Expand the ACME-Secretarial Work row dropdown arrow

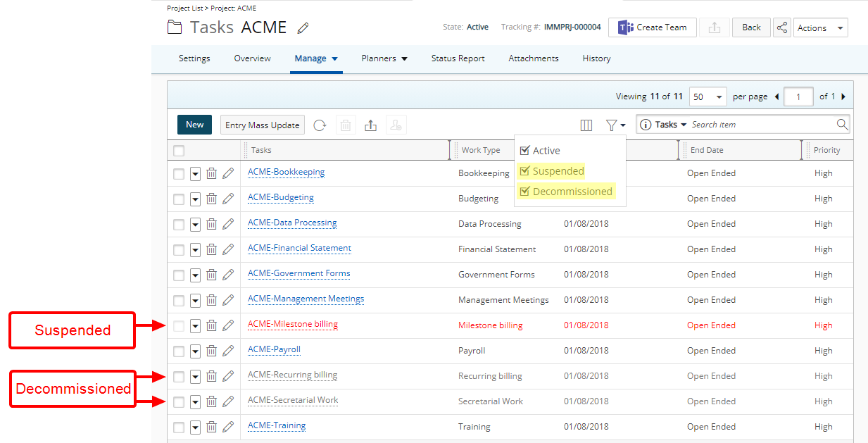pos(196,402)
